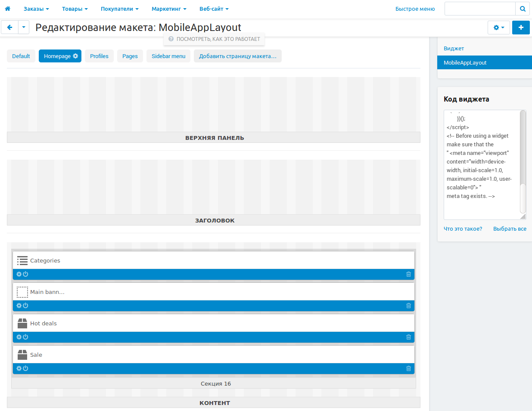Screen dimensions: 532x411
Task: Delete the Main banners block with trash icon
Action: (408, 306)
